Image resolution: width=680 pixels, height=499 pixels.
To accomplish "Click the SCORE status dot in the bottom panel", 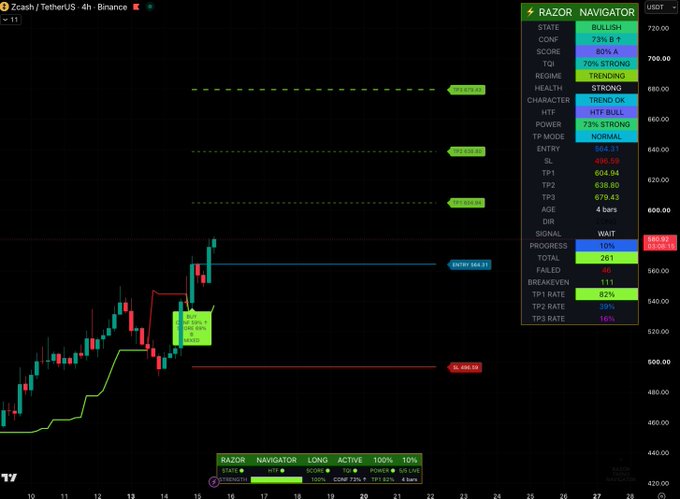I will tap(327, 470).
